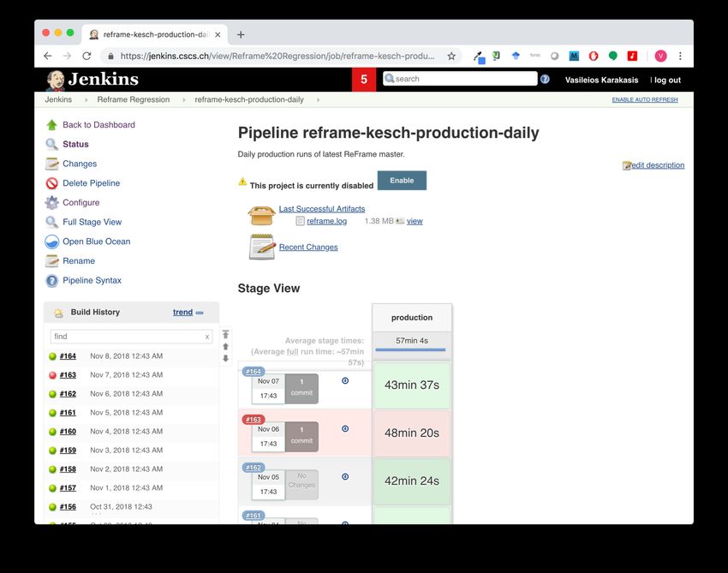Click the 48min 20s failed stage cell

point(412,433)
